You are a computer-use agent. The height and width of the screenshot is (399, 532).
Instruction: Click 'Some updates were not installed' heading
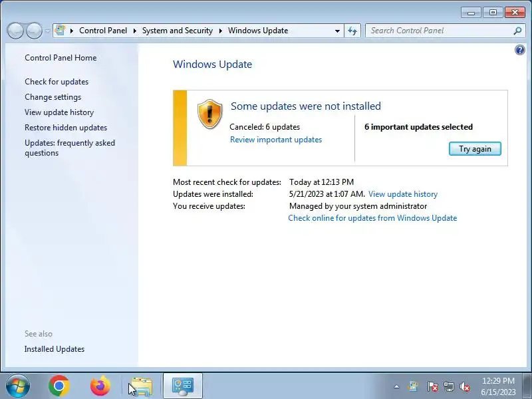coord(306,106)
